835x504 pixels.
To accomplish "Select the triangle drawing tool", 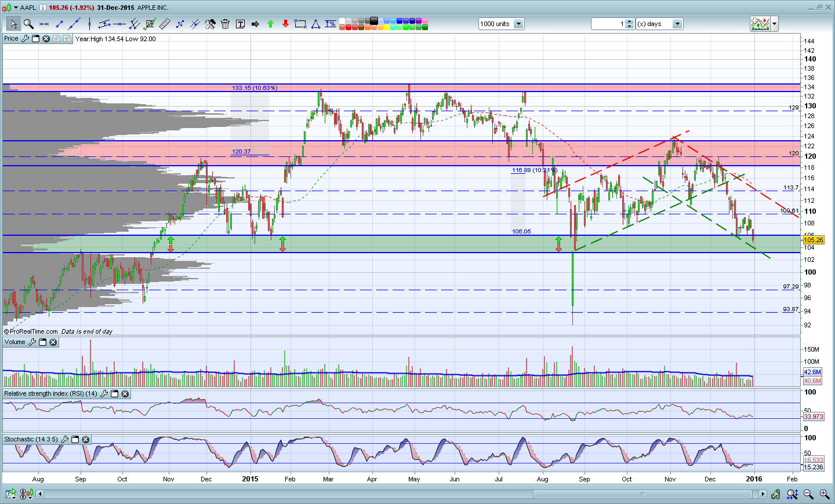I will (x=315, y=24).
